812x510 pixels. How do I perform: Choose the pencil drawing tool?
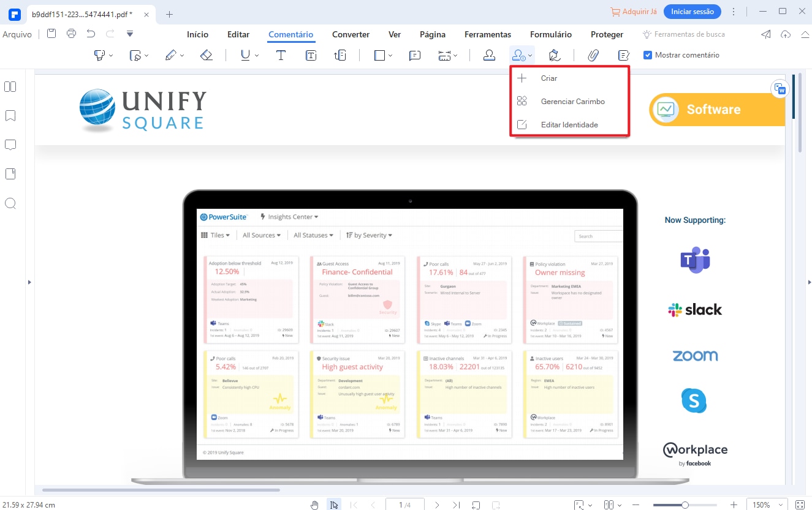point(171,55)
